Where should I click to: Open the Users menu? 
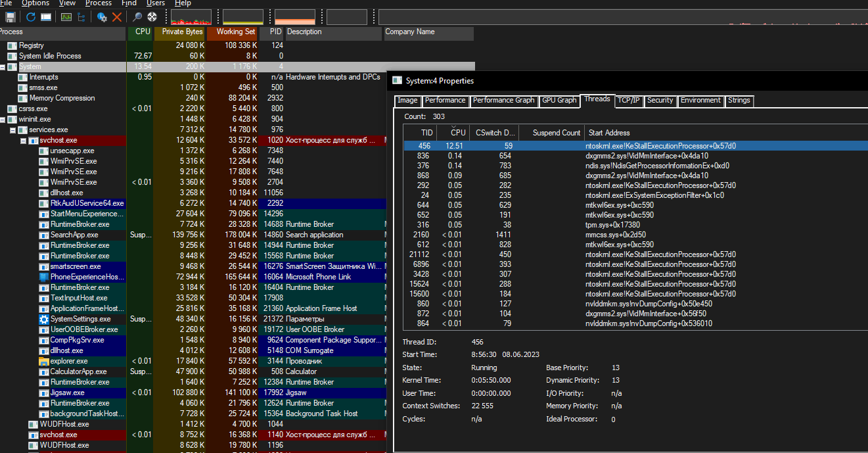[156, 3]
